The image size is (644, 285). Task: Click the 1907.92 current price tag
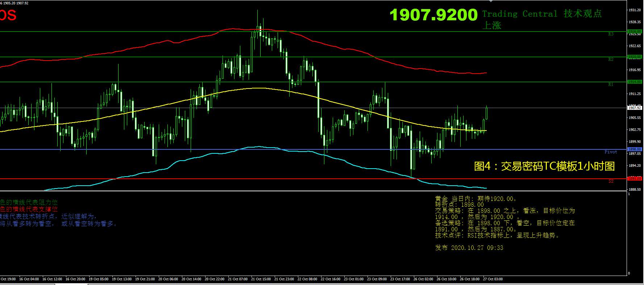(635, 108)
